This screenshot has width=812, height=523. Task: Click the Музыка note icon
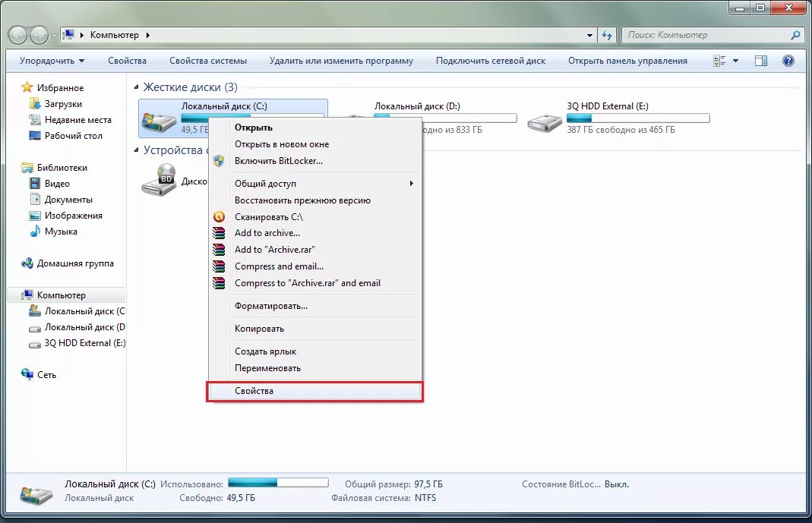(35, 232)
